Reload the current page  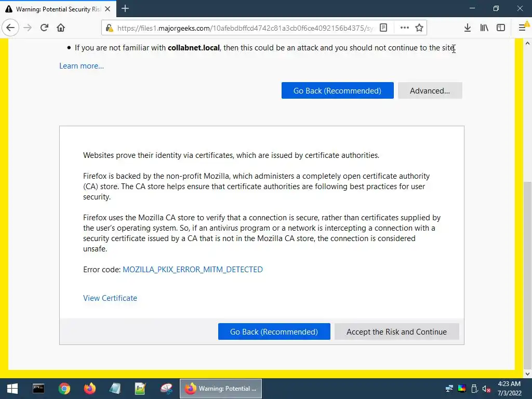tap(44, 28)
